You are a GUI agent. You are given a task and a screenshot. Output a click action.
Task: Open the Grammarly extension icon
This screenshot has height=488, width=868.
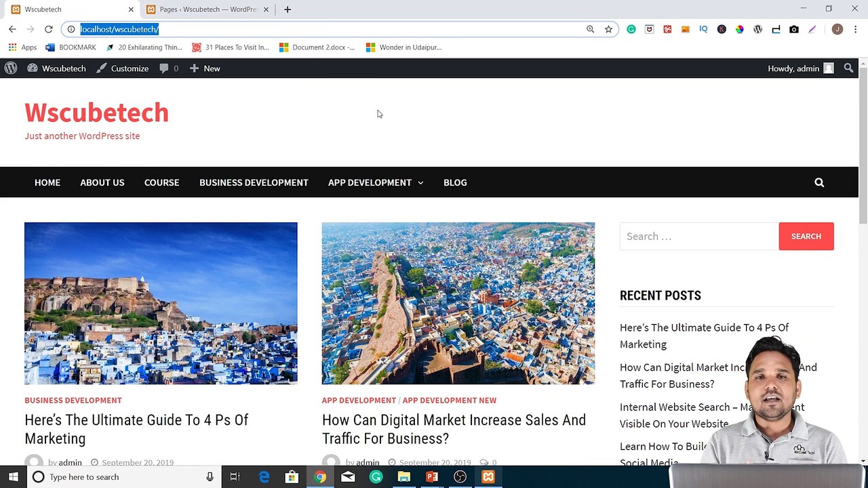coord(631,29)
